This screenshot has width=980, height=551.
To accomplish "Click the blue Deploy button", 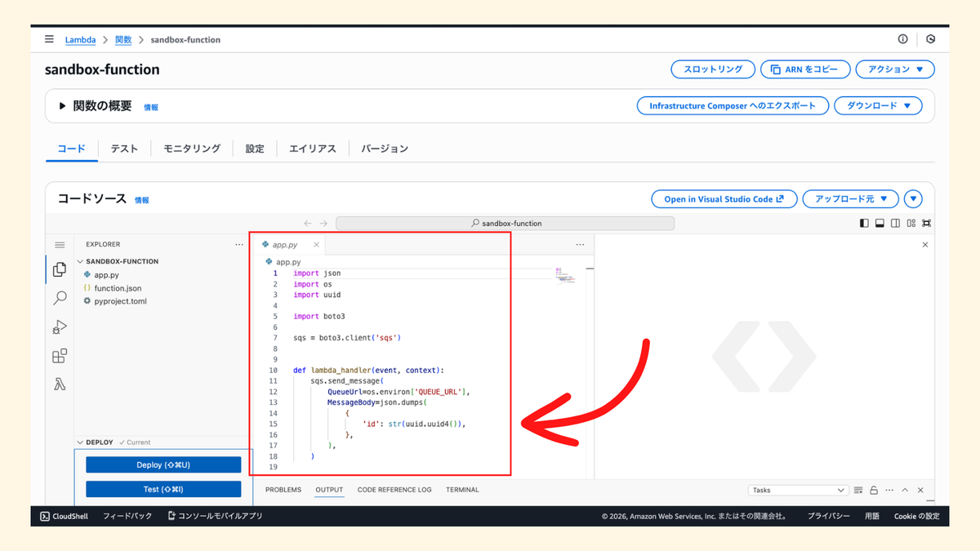I will click(163, 464).
